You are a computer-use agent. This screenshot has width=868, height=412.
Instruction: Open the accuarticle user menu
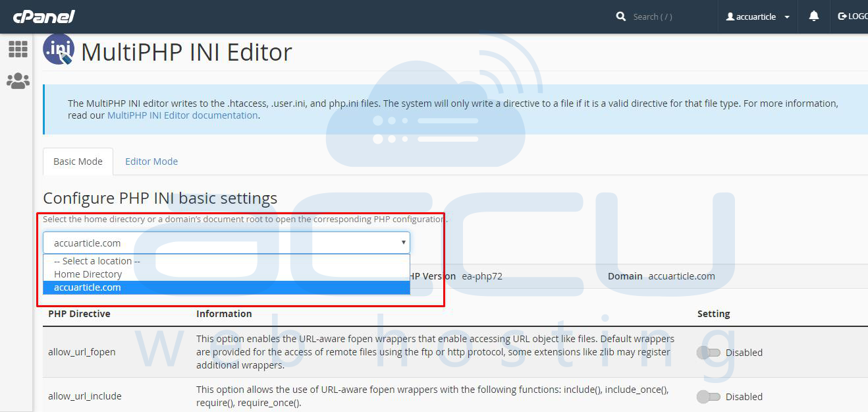[757, 16]
